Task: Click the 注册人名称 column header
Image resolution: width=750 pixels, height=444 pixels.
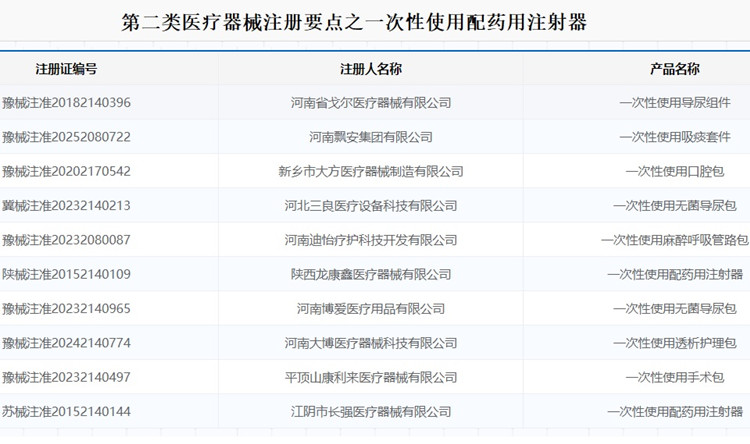Action: 371,69
